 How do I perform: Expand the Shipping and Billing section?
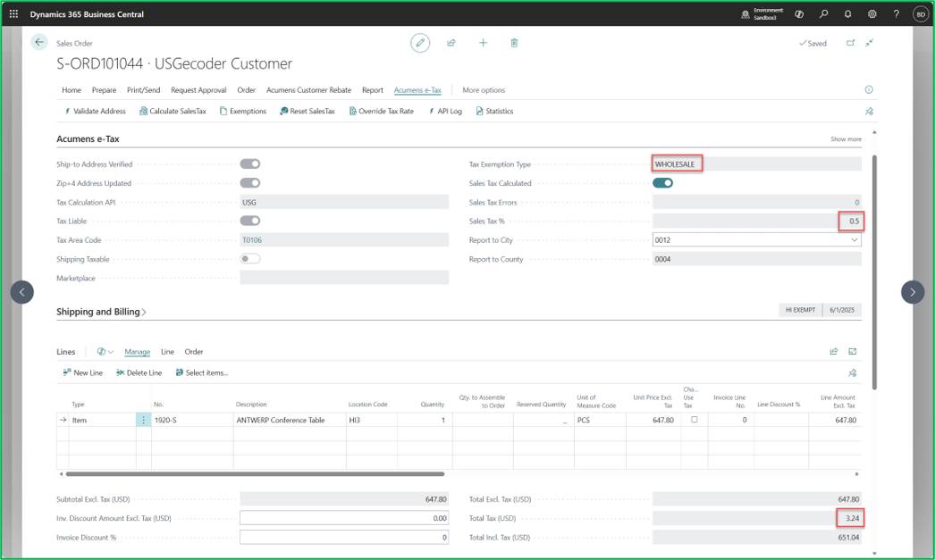101,312
